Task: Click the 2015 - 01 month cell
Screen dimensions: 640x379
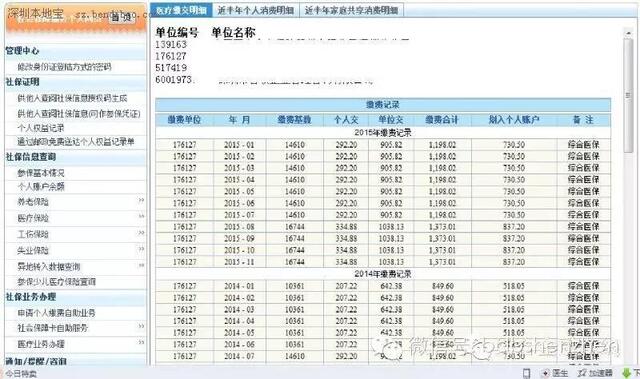Action: tap(239, 145)
